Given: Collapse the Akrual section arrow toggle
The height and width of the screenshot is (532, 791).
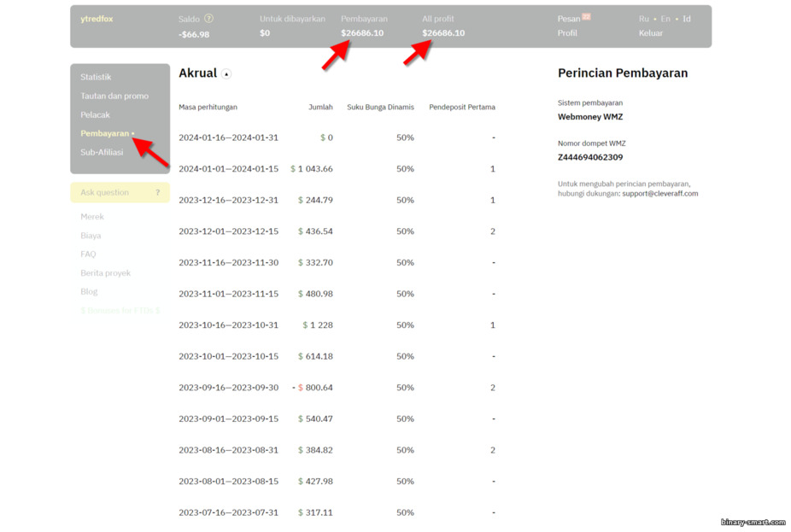Looking at the screenshot, I should tap(226, 74).
